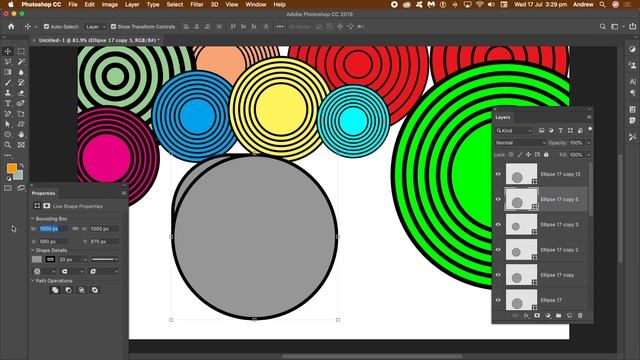Select the Type tool
The width and height of the screenshot is (640, 360).
[8, 103]
